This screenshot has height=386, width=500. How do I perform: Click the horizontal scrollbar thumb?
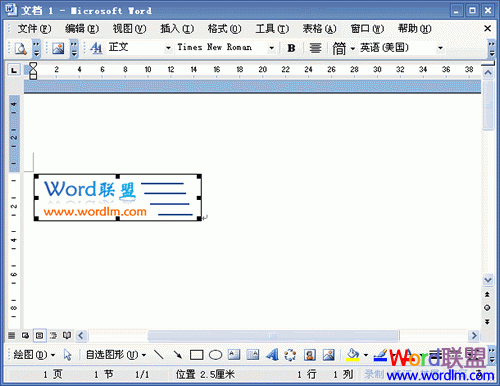[x=273, y=336]
